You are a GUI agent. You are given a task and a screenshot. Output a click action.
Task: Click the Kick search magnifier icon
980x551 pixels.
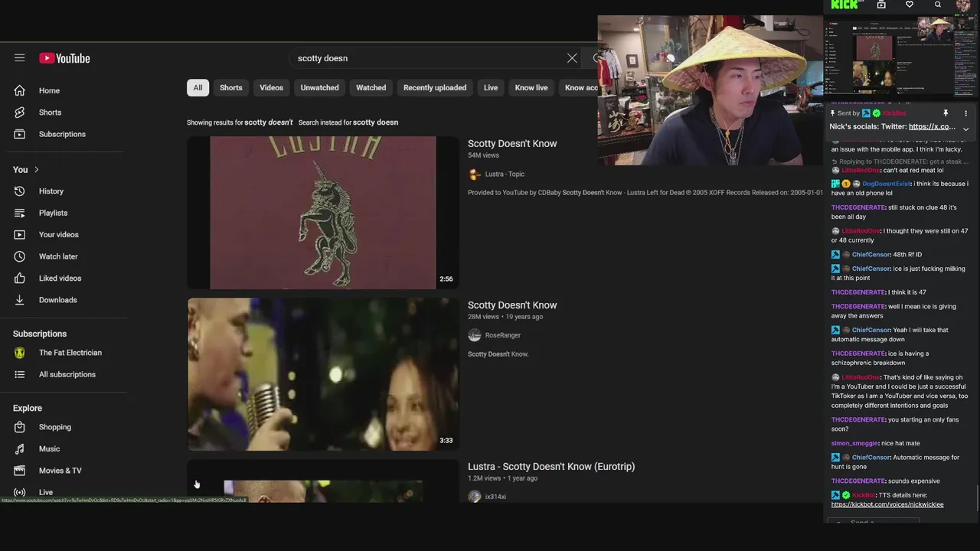pyautogui.click(x=938, y=5)
